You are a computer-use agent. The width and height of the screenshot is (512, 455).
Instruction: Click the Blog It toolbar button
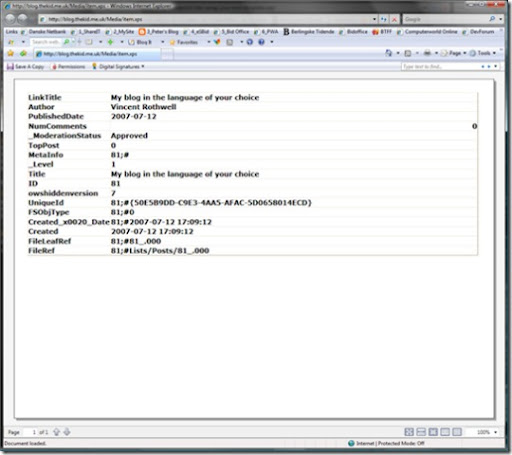(x=140, y=42)
